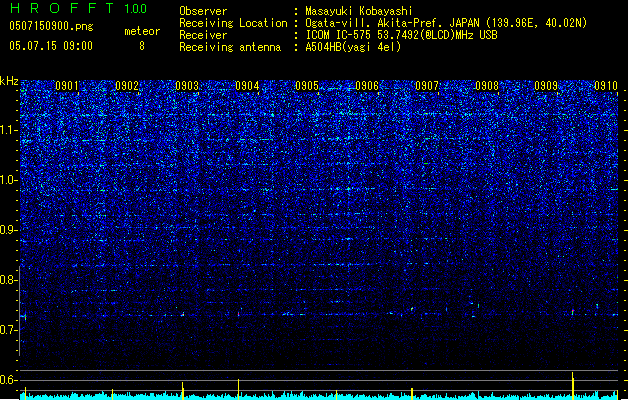Click the 0903 time marker

(x=187, y=86)
